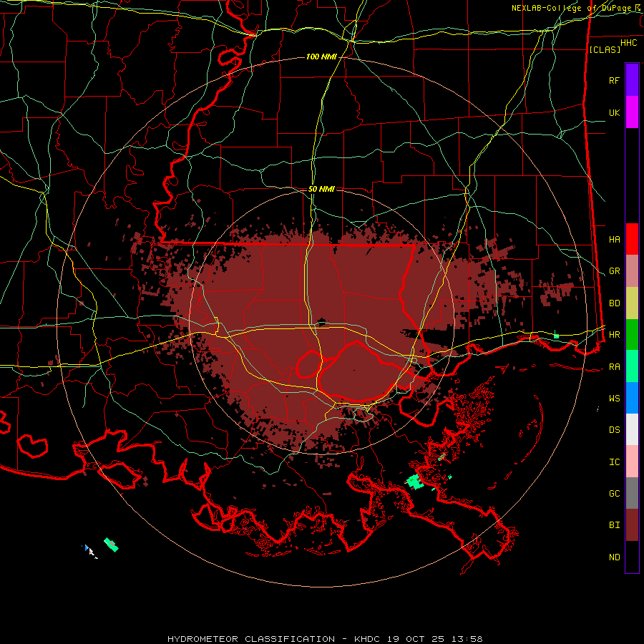Click the DS legend label text

615,430
